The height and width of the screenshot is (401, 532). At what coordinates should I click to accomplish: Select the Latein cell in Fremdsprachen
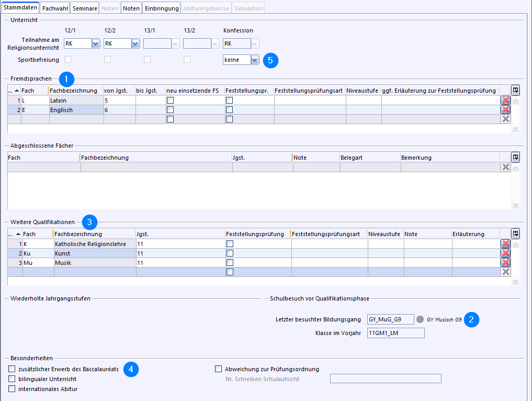click(76, 101)
